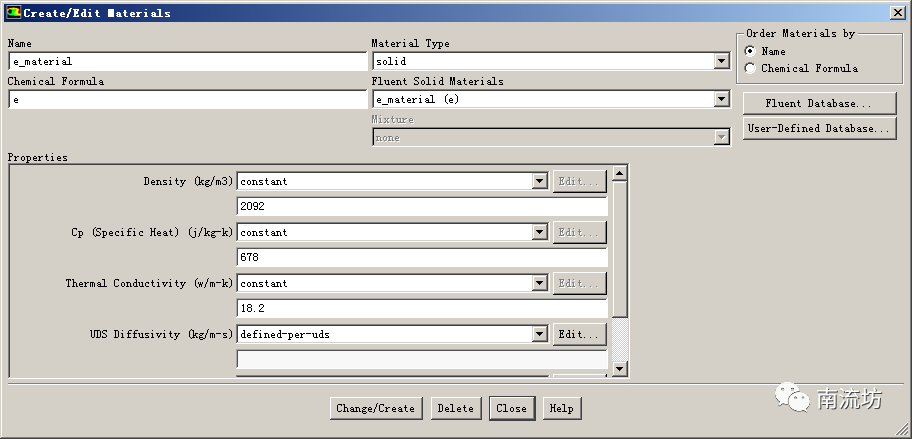Click the Density value field 2092
This screenshot has height=439, width=912.
(x=422, y=206)
